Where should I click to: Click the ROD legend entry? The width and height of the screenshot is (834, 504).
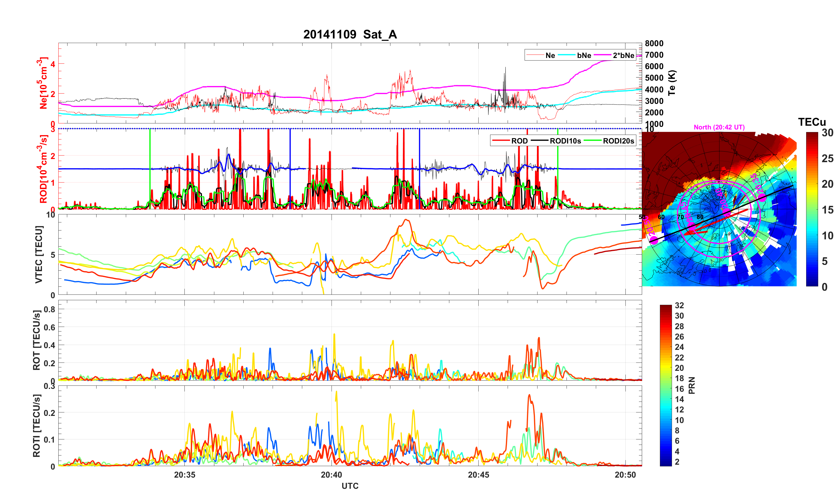tap(510, 141)
